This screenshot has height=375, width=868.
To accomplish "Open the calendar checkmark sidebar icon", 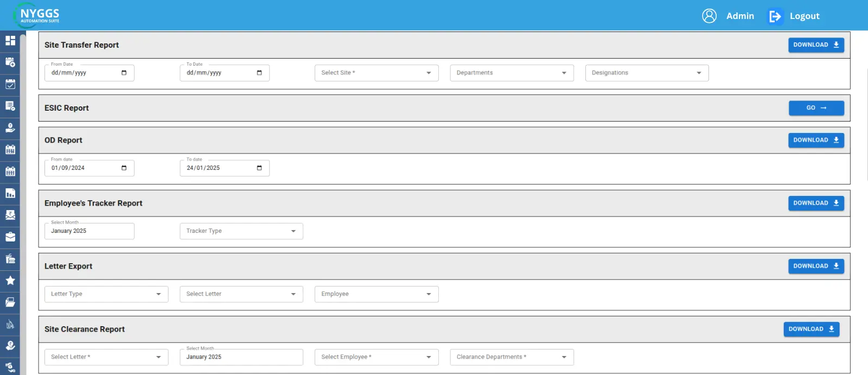I will 10,84.
